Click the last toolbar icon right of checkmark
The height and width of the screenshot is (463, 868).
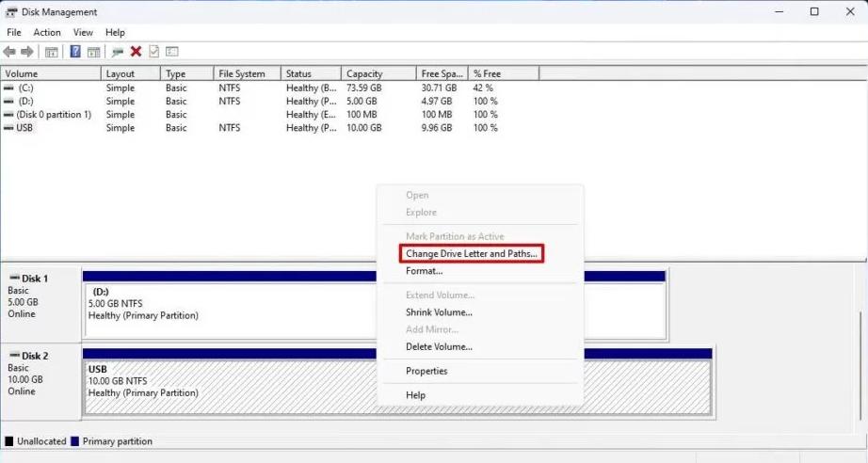[x=172, y=52]
